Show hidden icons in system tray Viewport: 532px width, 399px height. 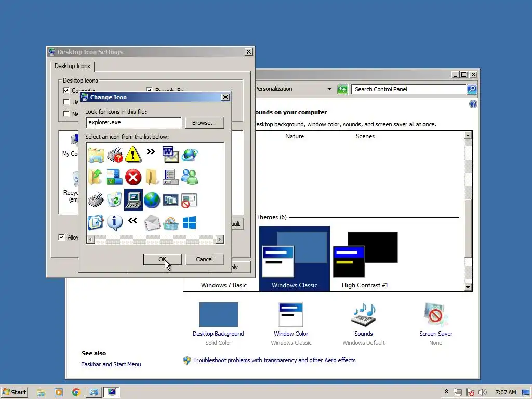coord(446,392)
